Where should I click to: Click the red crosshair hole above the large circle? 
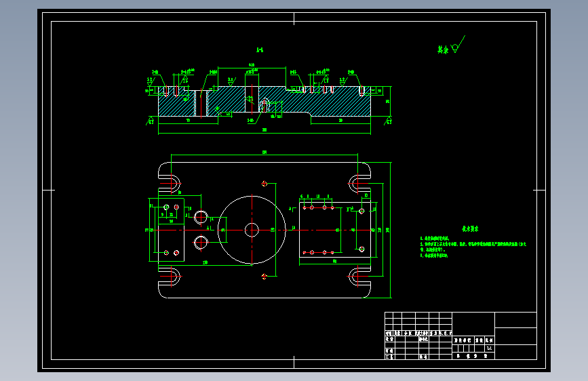click(x=264, y=183)
